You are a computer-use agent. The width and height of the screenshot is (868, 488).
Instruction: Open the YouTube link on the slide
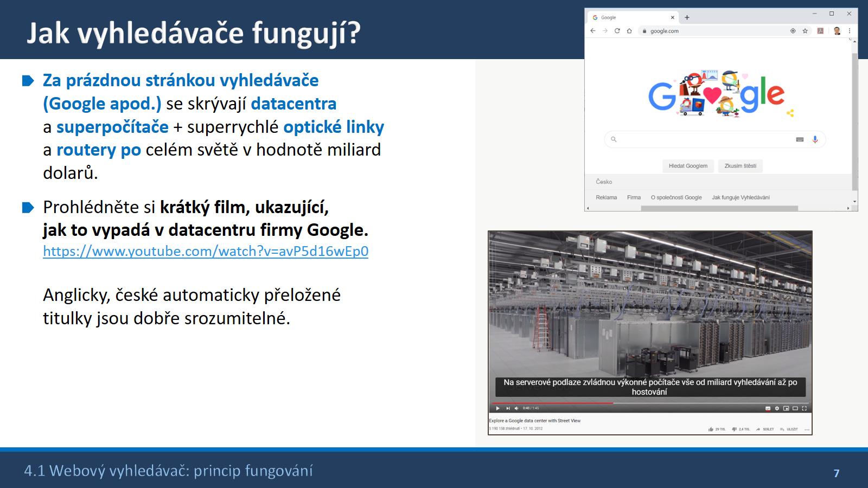[206, 251]
